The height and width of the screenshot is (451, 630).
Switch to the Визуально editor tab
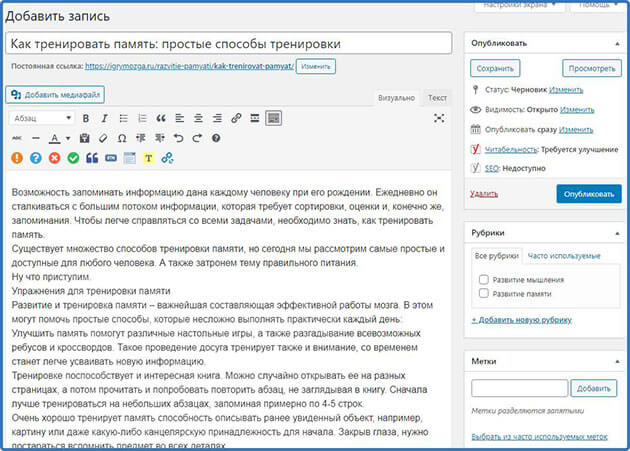pos(396,98)
